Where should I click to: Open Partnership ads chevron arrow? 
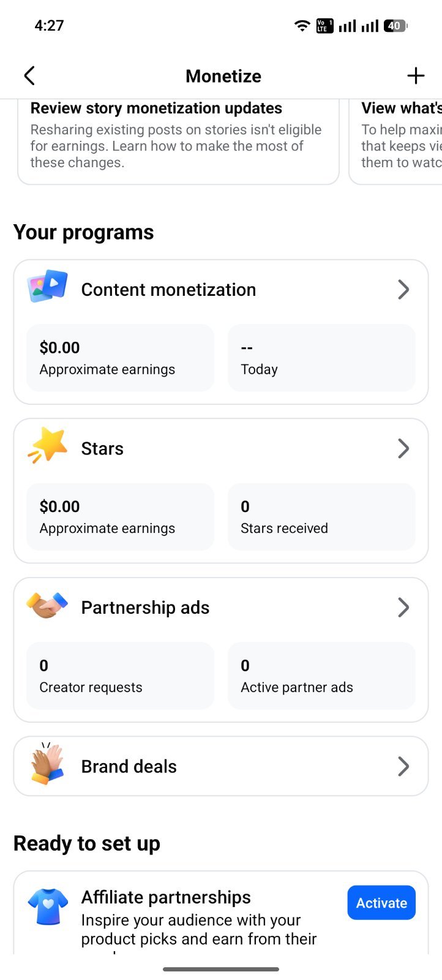(x=403, y=608)
